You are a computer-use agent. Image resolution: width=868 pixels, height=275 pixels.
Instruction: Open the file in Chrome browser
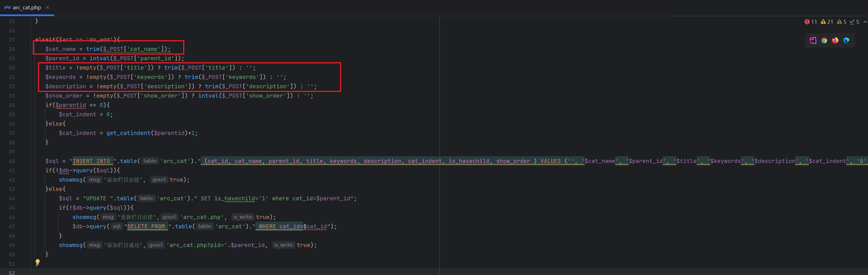coord(824,40)
